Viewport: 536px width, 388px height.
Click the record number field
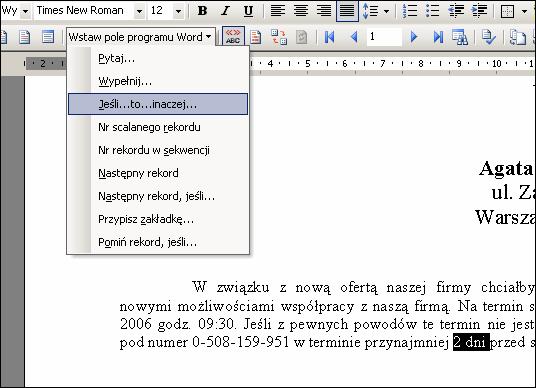point(384,37)
